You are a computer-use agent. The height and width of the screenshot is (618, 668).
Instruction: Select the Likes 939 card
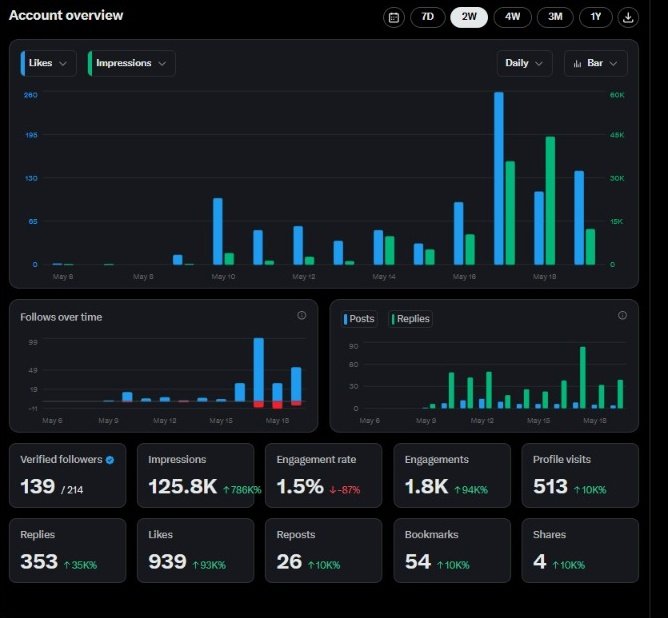click(x=196, y=550)
